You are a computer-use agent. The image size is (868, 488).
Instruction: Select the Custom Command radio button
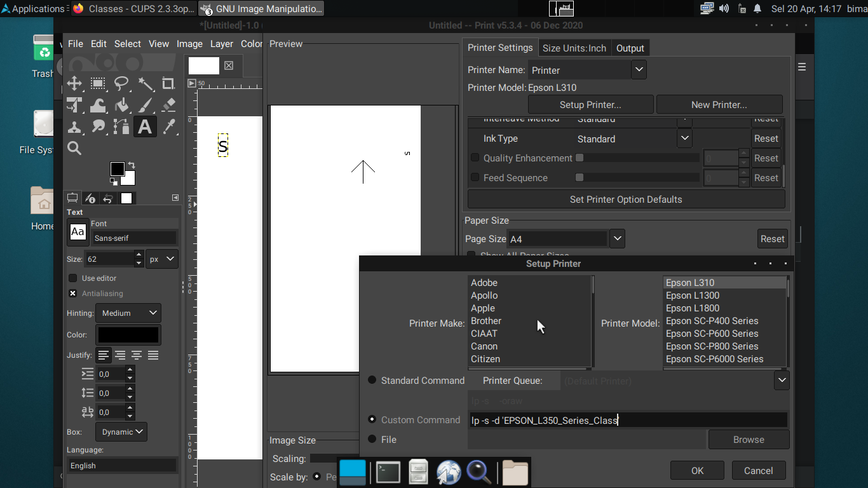coord(372,419)
